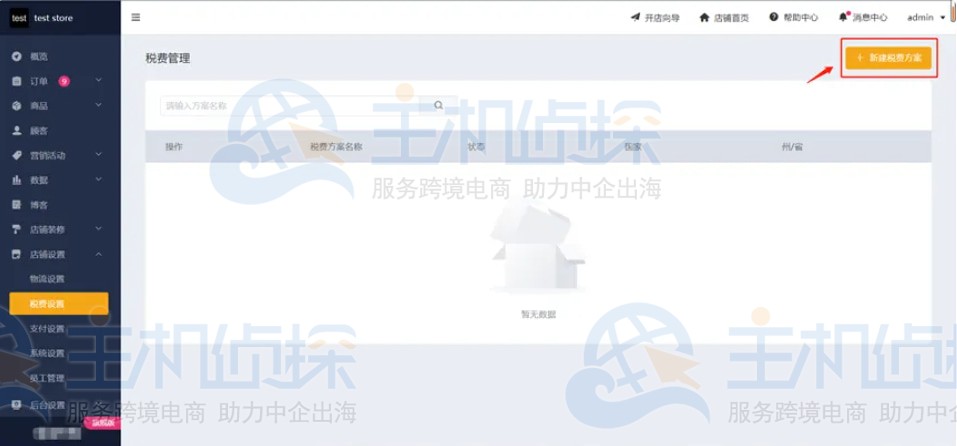
Task: Open 后台设置 icon in sidebar
Action: (17, 405)
